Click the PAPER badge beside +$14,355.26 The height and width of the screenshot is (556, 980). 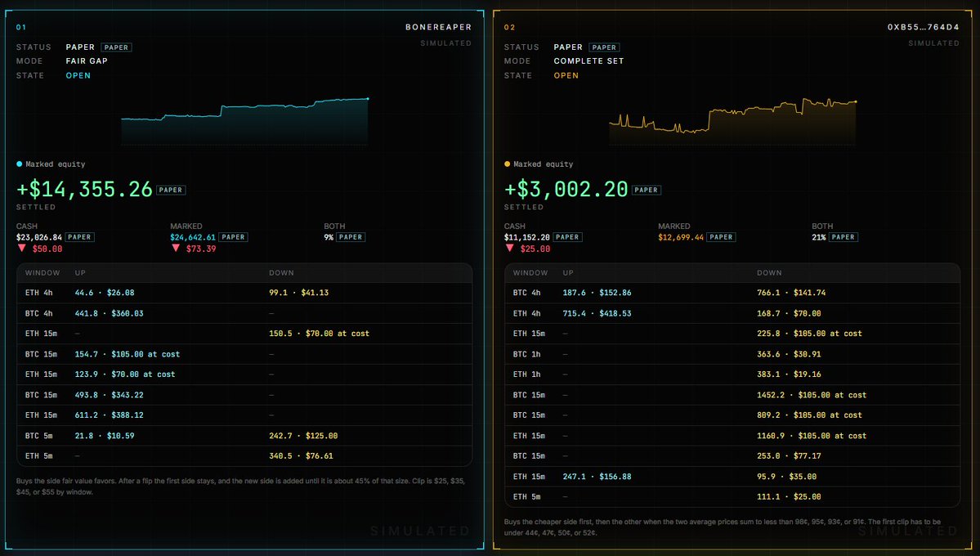click(171, 190)
